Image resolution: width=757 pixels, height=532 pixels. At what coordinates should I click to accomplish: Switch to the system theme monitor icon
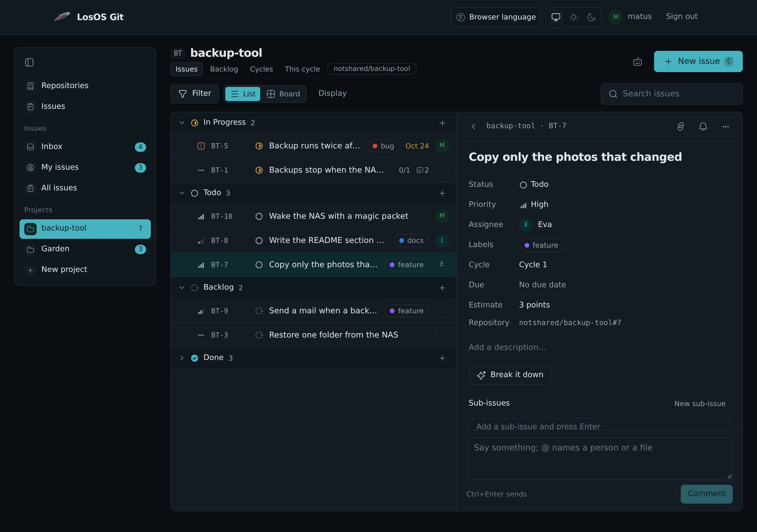click(556, 17)
